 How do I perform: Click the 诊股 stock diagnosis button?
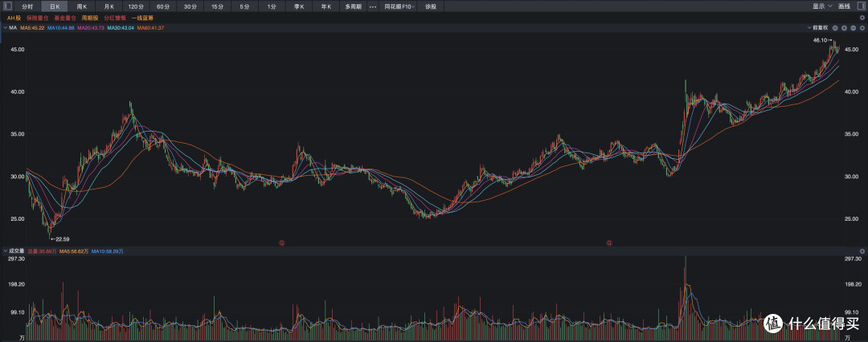click(x=431, y=6)
